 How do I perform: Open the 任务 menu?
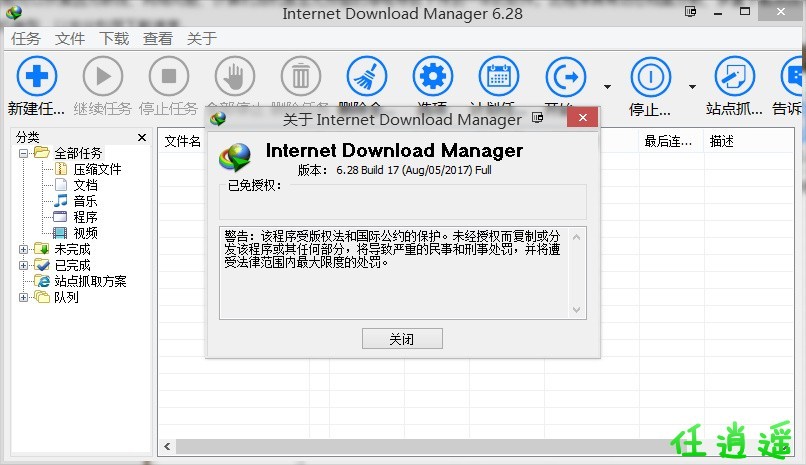point(26,39)
